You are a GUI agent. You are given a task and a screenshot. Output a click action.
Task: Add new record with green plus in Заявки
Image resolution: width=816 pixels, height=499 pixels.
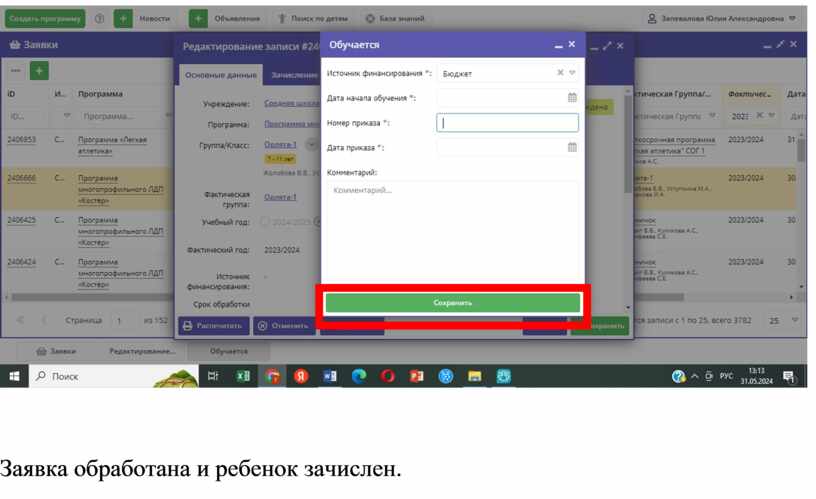click(x=39, y=71)
